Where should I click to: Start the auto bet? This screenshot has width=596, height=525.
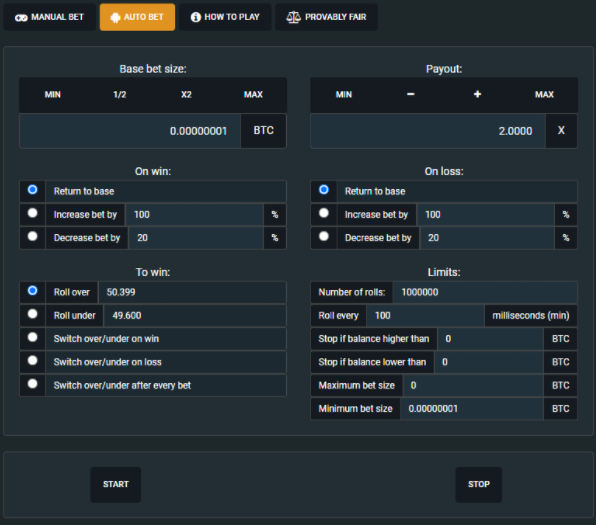coord(116,485)
